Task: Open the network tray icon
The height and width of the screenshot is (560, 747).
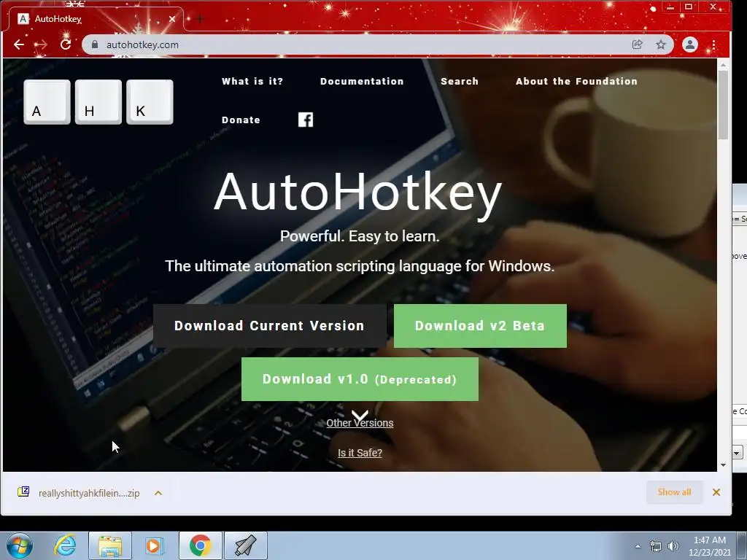Action: pos(656,546)
